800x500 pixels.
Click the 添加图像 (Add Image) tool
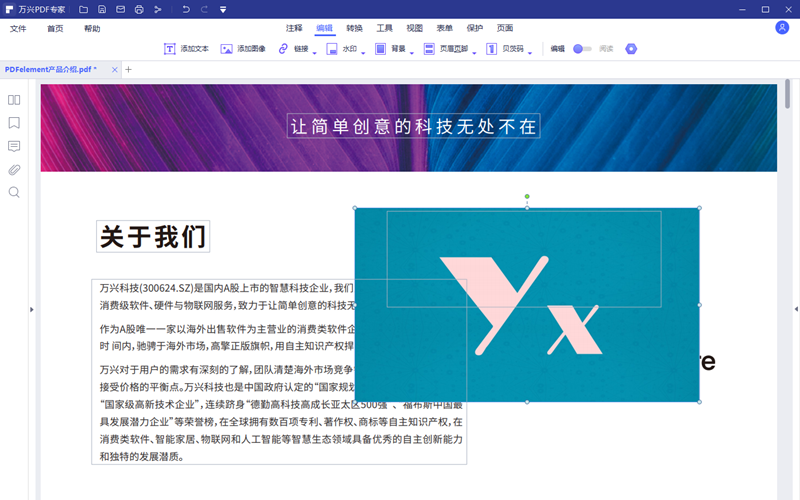[243, 48]
